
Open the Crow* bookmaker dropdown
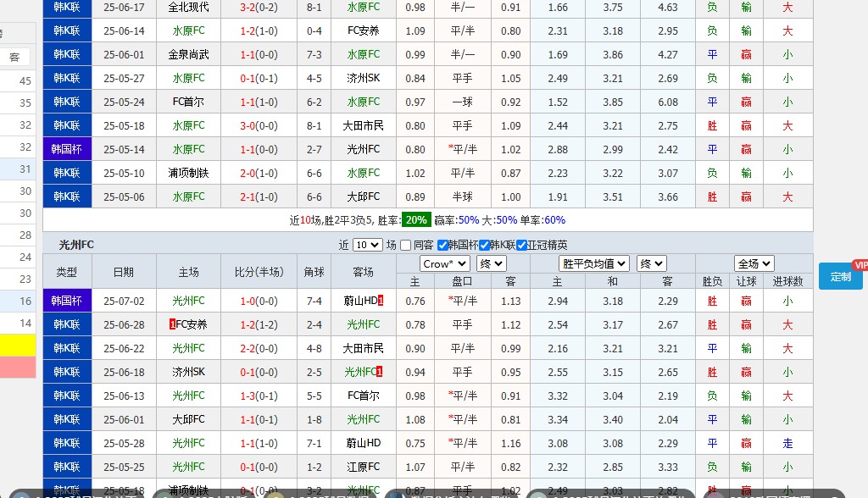444,263
